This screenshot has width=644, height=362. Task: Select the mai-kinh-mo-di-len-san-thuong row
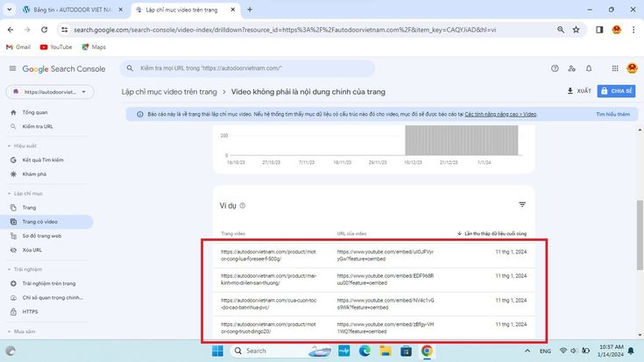click(374, 280)
